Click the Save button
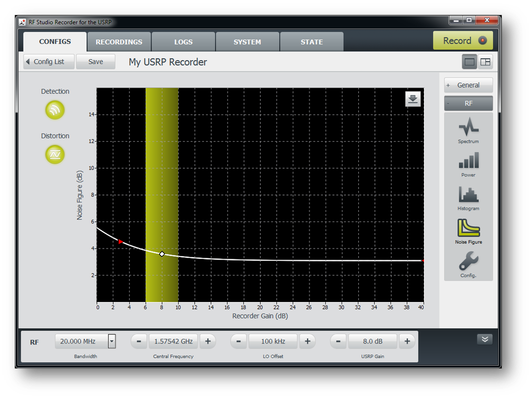The height and width of the screenshot is (398, 532). 96,62
